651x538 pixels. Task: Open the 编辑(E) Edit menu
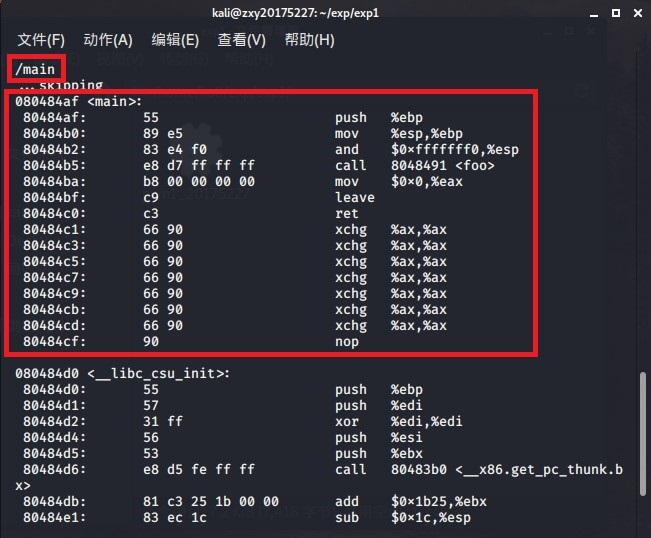pyautogui.click(x=175, y=40)
